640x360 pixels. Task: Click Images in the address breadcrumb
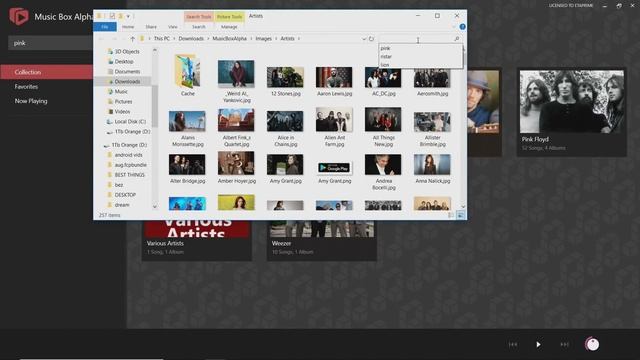(263, 38)
